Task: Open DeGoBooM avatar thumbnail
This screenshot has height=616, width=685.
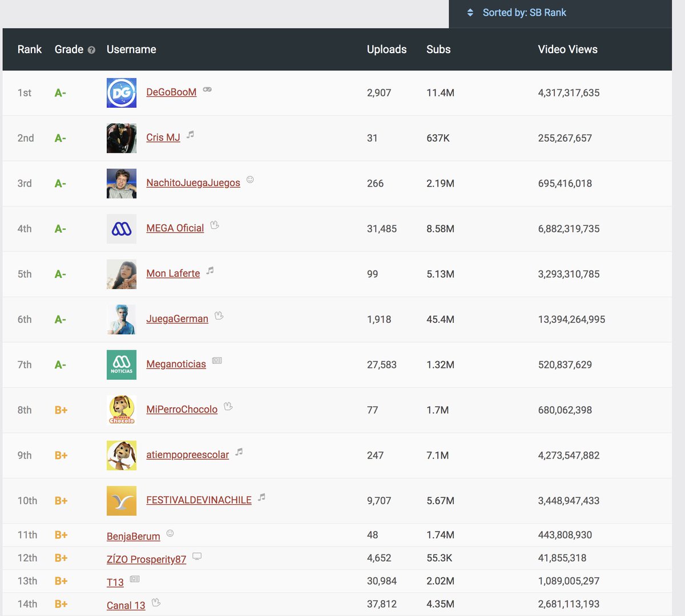Action: tap(122, 93)
